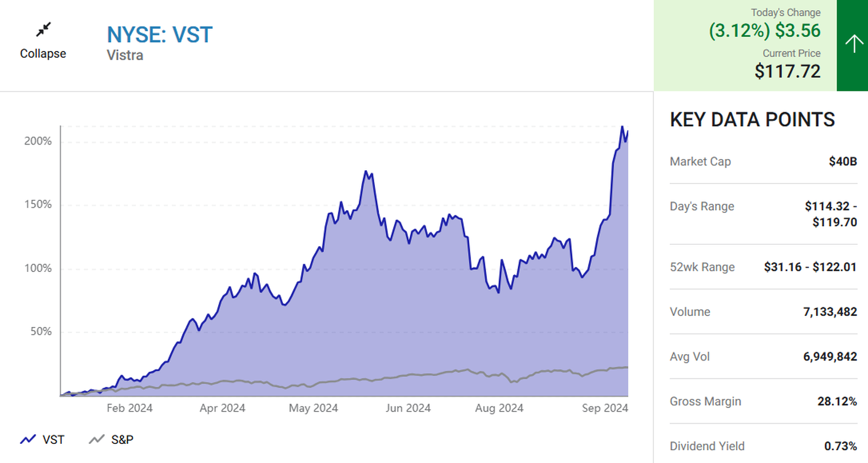868x463 pixels.
Task: Click the Day's Range label
Action: [702, 207]
